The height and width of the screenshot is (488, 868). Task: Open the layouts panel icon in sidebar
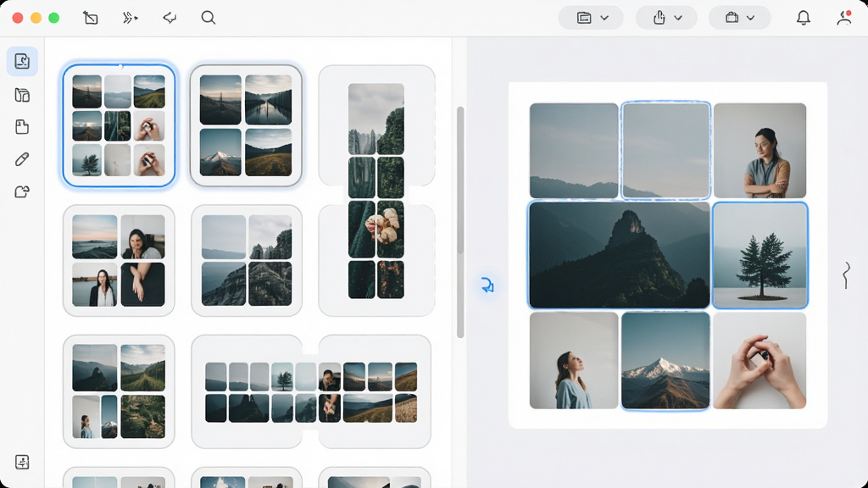[x=22, y=95]
